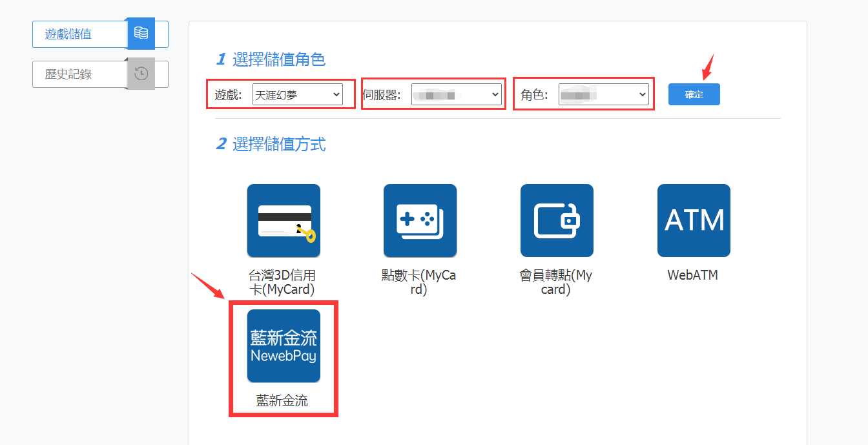The image size is (868, 445).
Task: Click the 藍新金流 caption text
Action: pyautogui.click(x=282, y=401)
